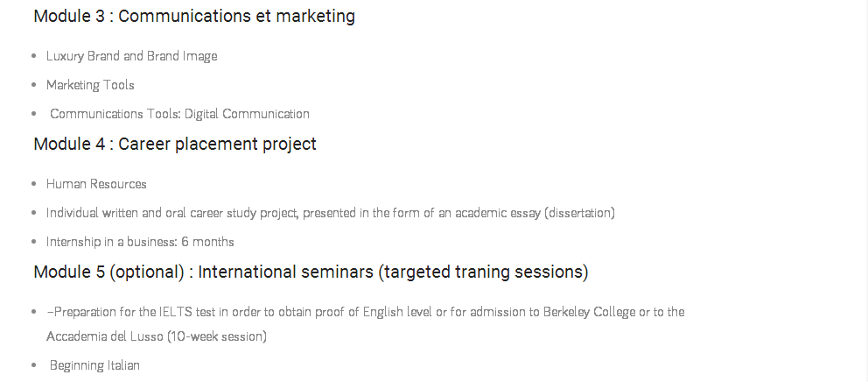Click the Luxury Brand and Brand Image item
The height and width of the screenshot is (382, 868).
[131, 56]
